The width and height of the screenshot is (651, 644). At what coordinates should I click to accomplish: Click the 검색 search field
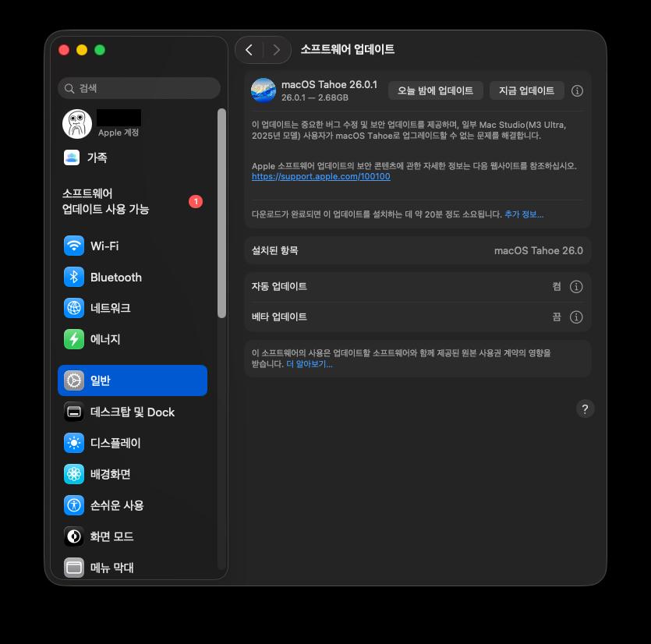139,88
